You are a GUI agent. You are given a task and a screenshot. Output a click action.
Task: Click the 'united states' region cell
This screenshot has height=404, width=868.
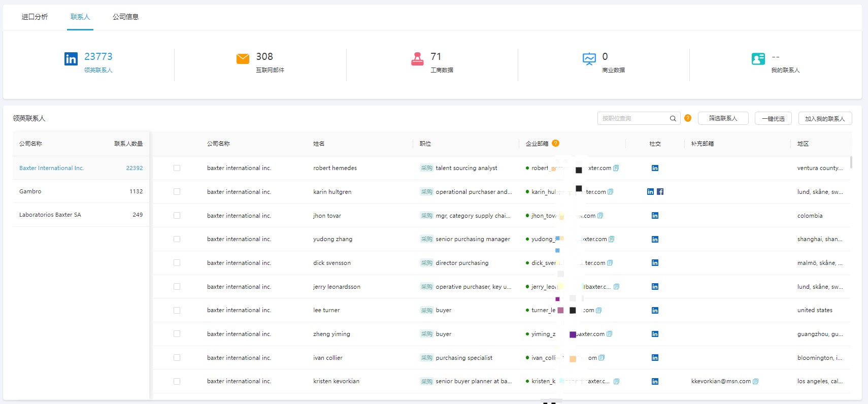(815, 310)
